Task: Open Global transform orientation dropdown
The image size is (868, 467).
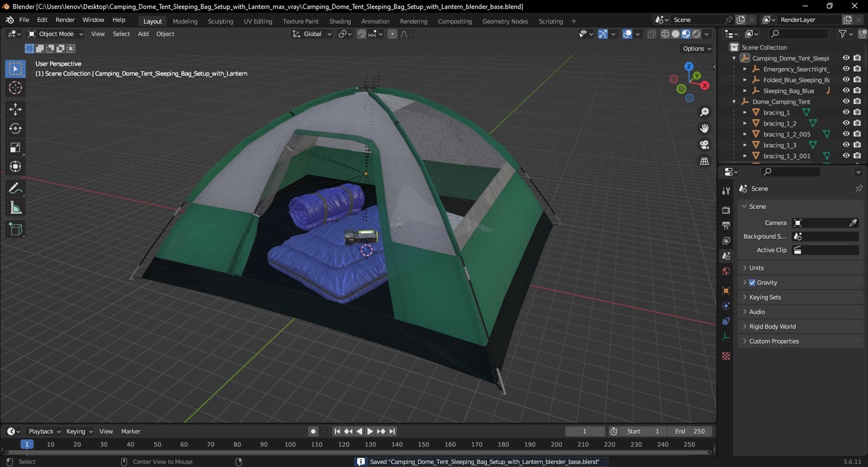Action: [311, 34]
